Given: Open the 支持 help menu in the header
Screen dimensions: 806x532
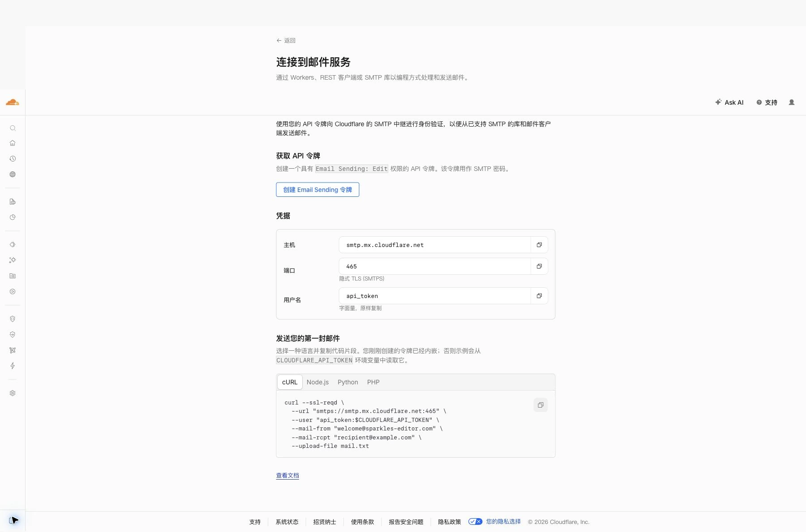Looking at the screenshot, I should coord(767,102).
